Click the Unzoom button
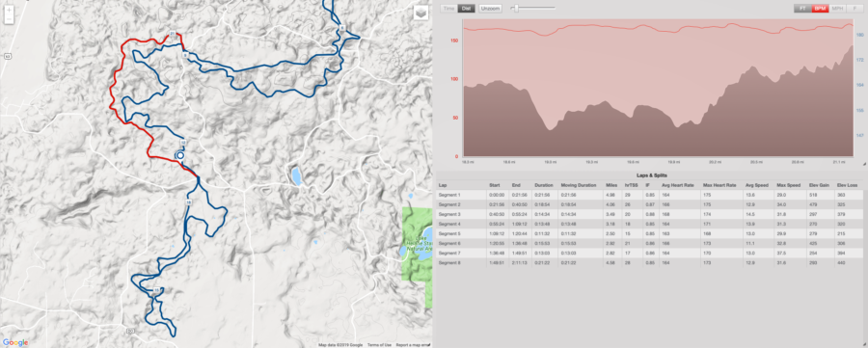 tap(490, 9)
